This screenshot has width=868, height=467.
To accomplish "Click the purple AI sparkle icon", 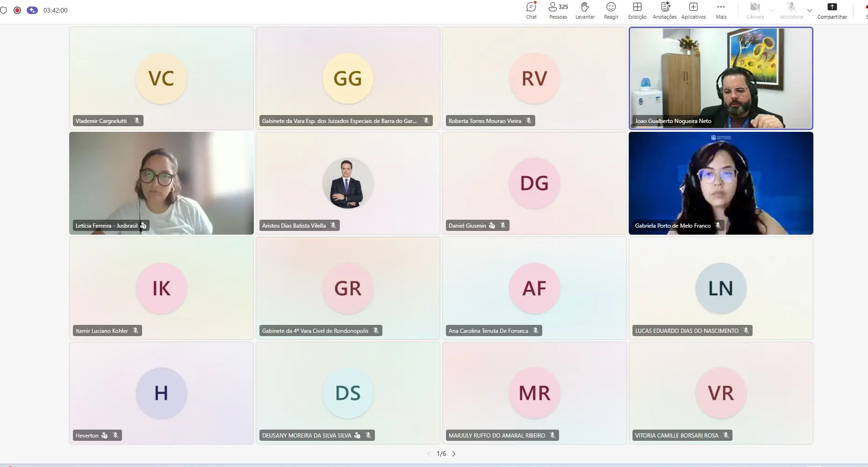I will (x=32, y=10).
